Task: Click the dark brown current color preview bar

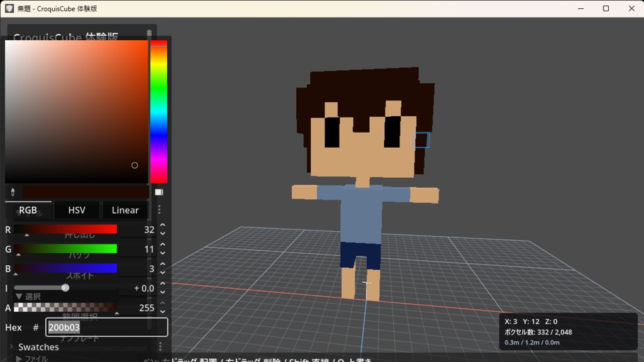Action: 86,192
